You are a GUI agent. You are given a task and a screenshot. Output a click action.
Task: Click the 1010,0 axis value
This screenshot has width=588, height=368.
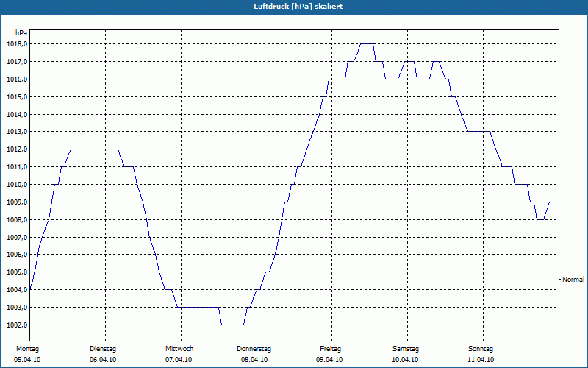16,185
